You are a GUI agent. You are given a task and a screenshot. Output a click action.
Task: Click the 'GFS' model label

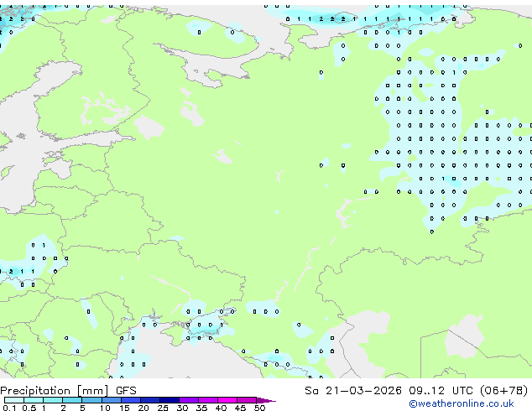pos(126,391)
